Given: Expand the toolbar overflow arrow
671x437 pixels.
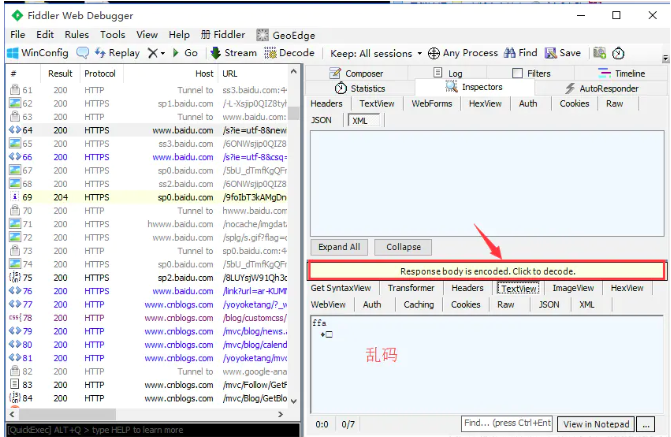Looking at the screenshot, I should coord(665,58).
